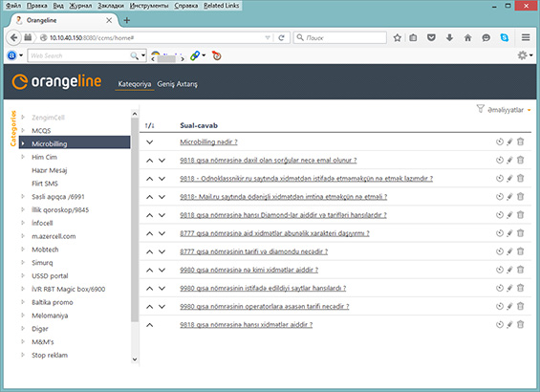The image size is (540, 392).
Task: Edit the 9818 Mail.ru question row
Action: [x=509, y=196]
